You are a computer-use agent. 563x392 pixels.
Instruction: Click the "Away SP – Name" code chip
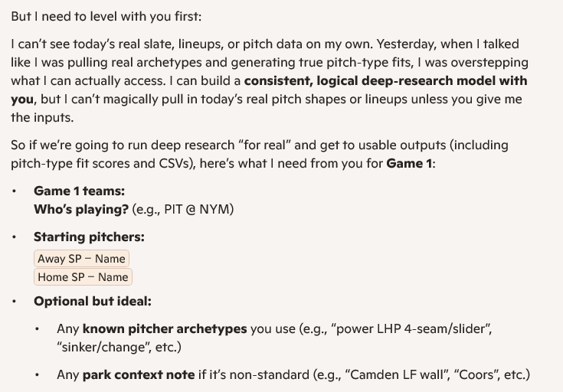[81, 259]
